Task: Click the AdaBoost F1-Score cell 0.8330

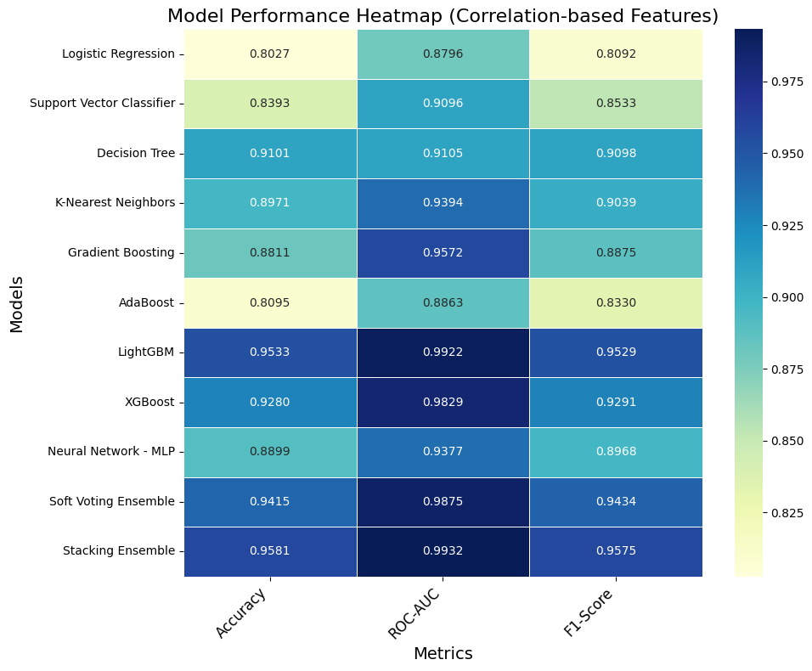Action: [616, 303]
